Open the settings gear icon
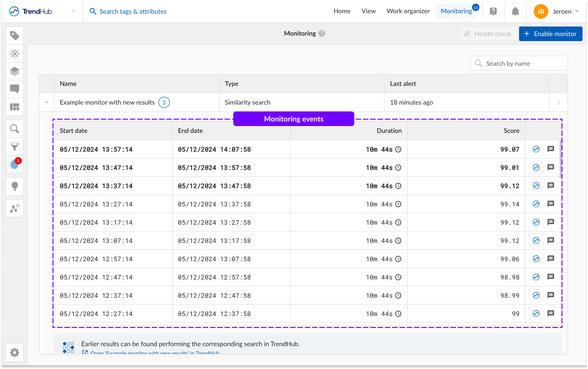Image resolution: width=588 pixels, height=369 pixels. [15, 353]
